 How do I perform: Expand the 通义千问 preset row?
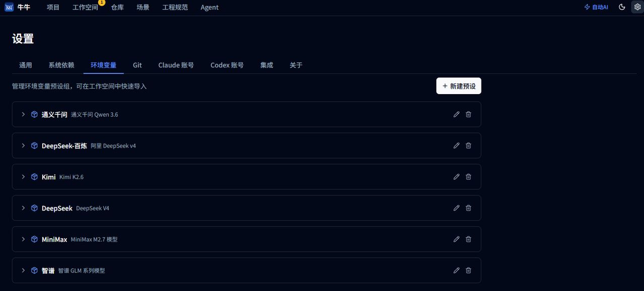23,114
